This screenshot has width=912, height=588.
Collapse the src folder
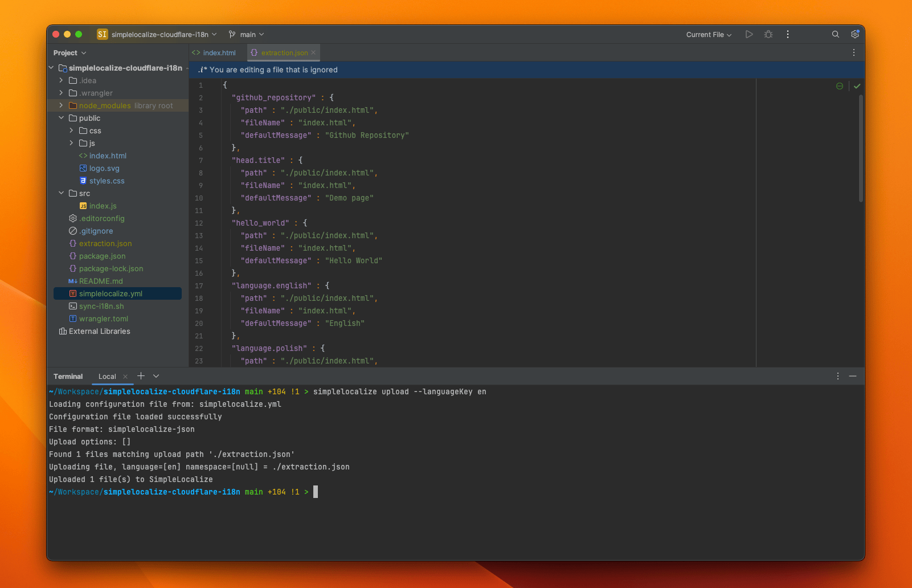[61, 193]
